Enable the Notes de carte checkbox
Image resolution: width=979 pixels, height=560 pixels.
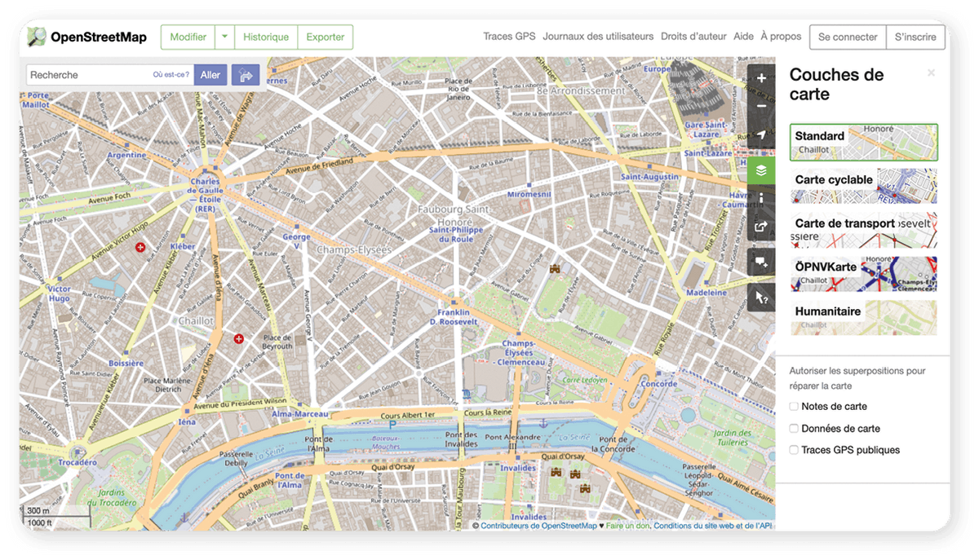pyautogui.click(x=794, y=407)
